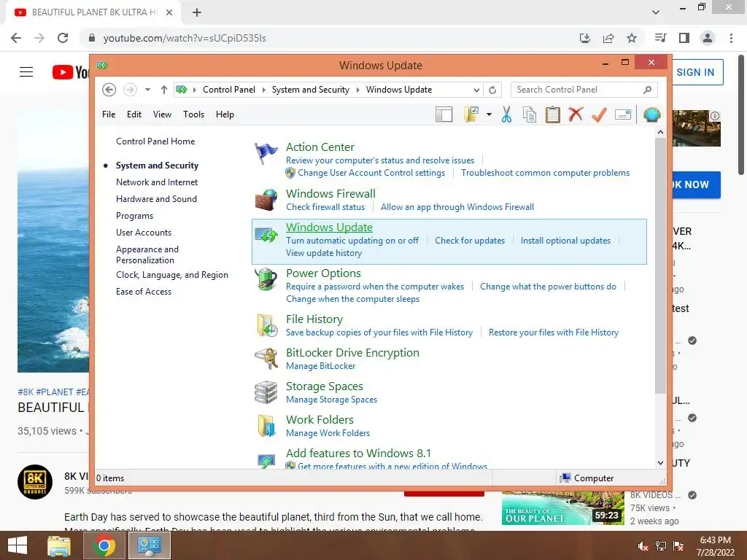Click scroll down arrow in Control Panel
This screenshot has width=747, height=560.
[x=660, y=462]
